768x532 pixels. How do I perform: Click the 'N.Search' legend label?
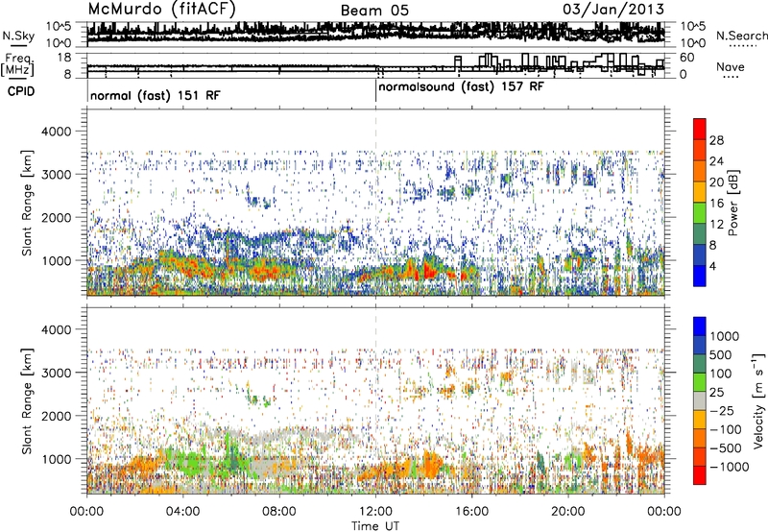point(741,36)
